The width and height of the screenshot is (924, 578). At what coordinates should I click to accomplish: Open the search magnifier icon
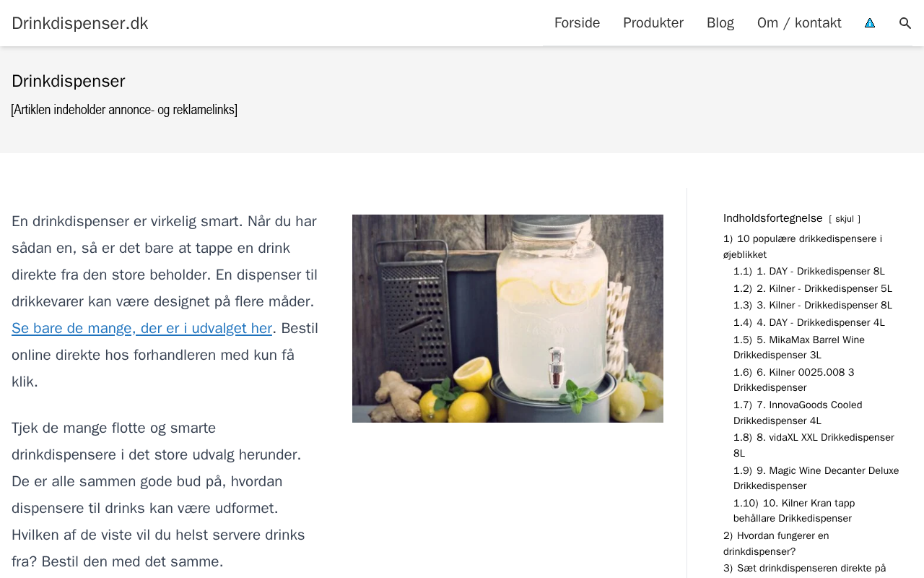[905, 23]
